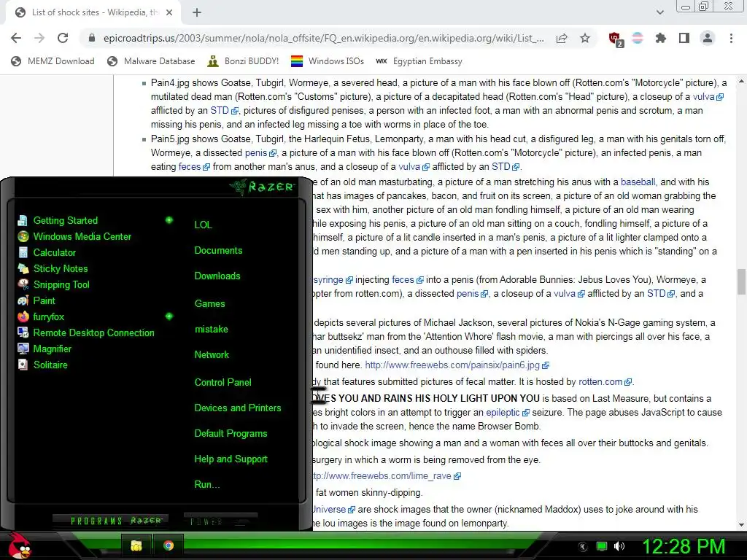Launch furryfox browser entry
Screen dimensions: 747x560
click(48, 316)
